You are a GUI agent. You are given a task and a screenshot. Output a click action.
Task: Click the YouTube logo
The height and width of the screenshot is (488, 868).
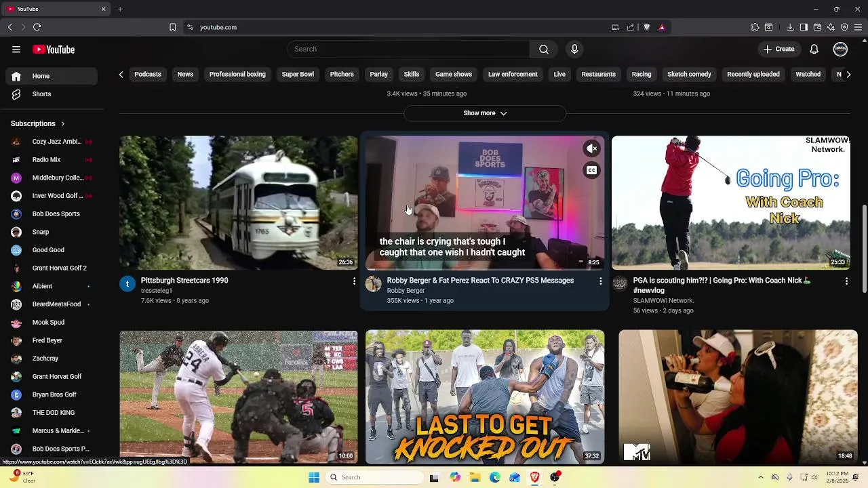tap(54, 49)
